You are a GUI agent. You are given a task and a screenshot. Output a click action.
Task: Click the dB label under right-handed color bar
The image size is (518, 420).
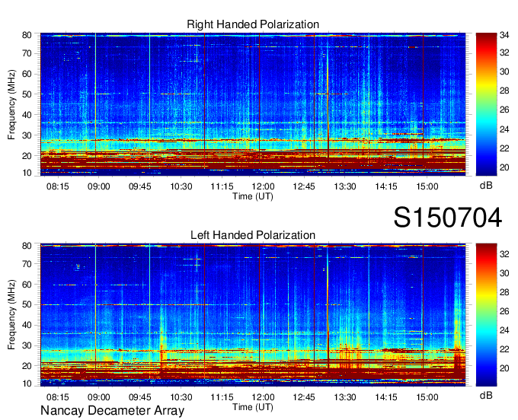486,186
